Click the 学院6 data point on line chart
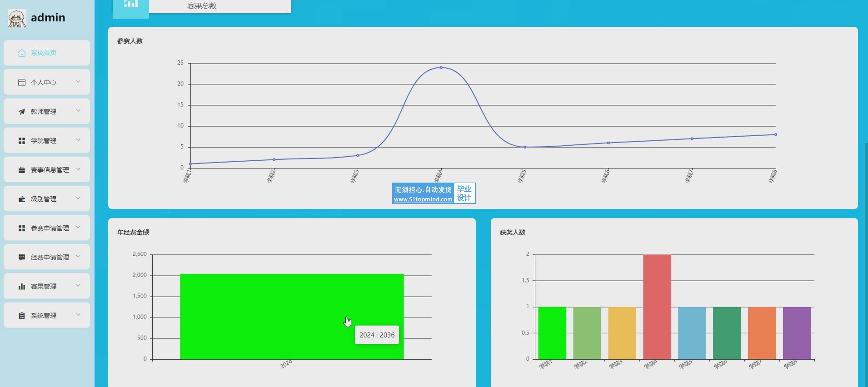The width and height of the screenshot is (868, 387). click(x=609, y=143)
